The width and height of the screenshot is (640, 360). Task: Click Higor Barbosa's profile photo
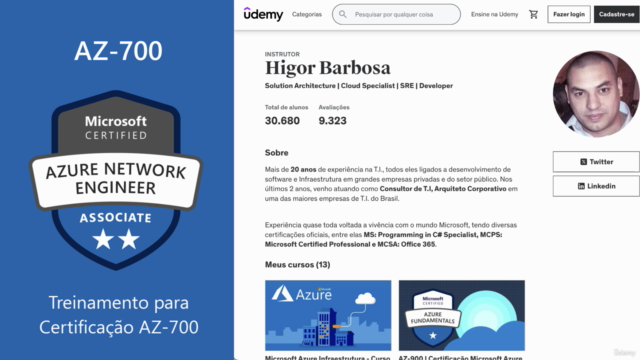[596, 94]
